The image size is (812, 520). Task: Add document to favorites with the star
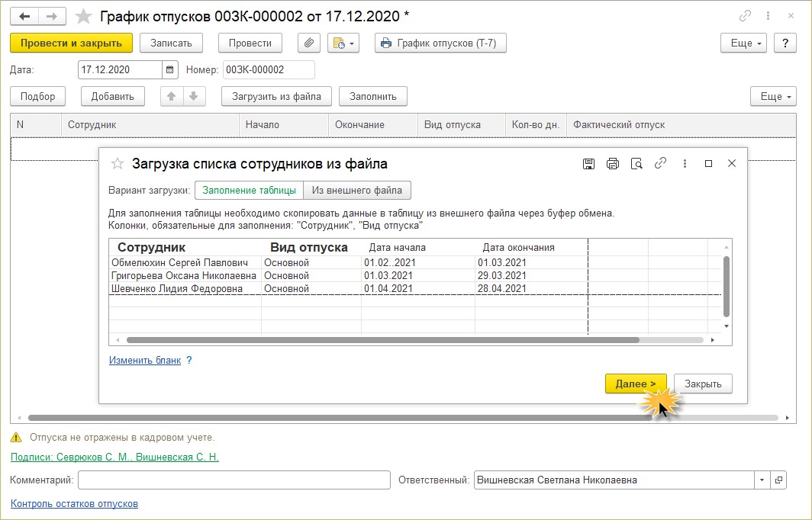(x=83, y=17)
